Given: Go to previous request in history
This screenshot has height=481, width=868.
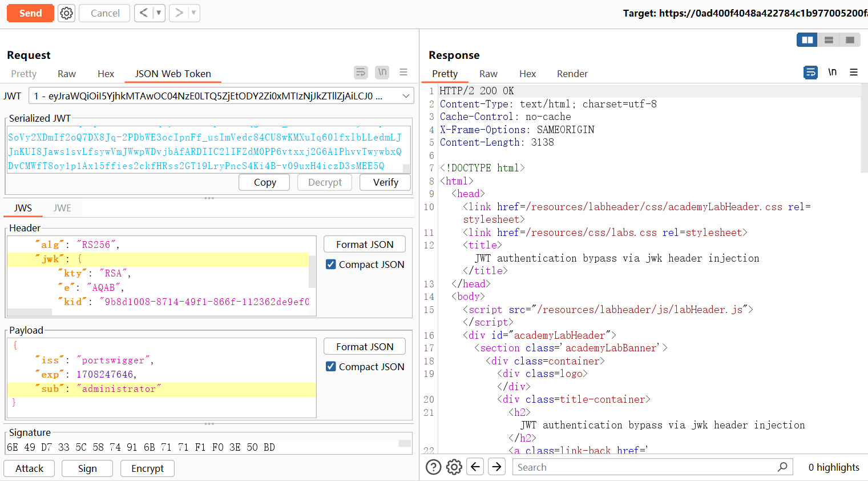Looking at the screenshot, I should pos(144,13).
